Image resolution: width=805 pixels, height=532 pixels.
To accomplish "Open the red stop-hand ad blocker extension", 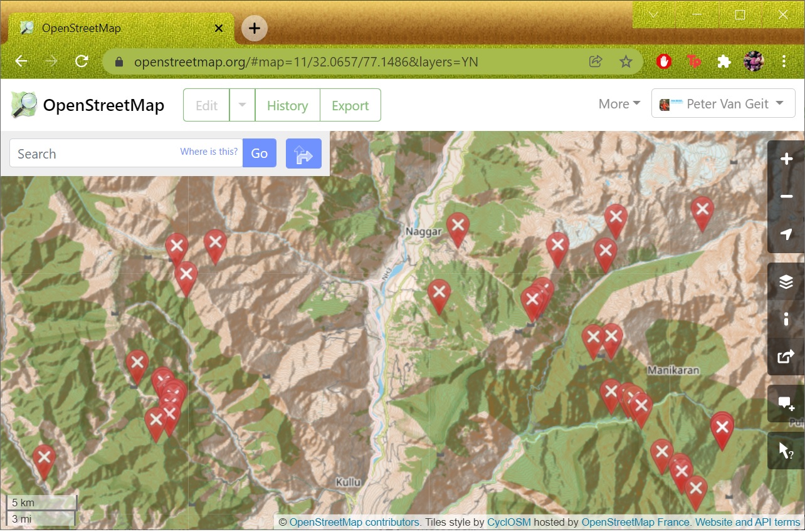I will 664,61.
